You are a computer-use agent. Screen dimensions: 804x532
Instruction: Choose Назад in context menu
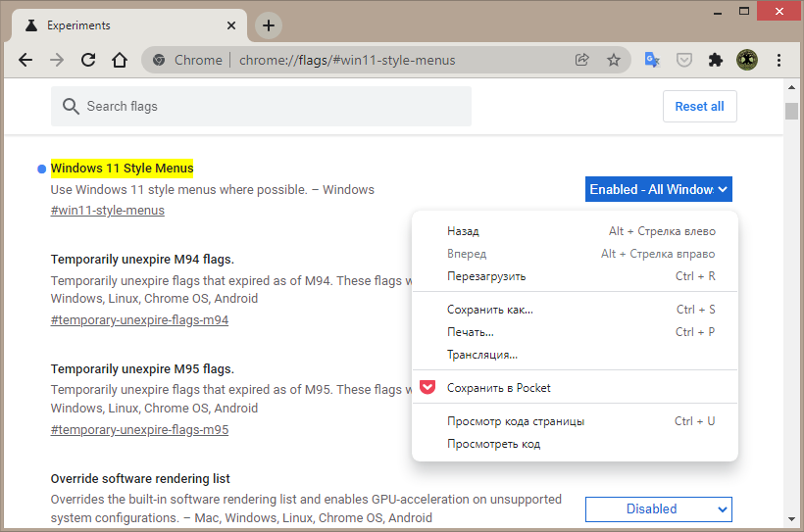coord(575,231)
